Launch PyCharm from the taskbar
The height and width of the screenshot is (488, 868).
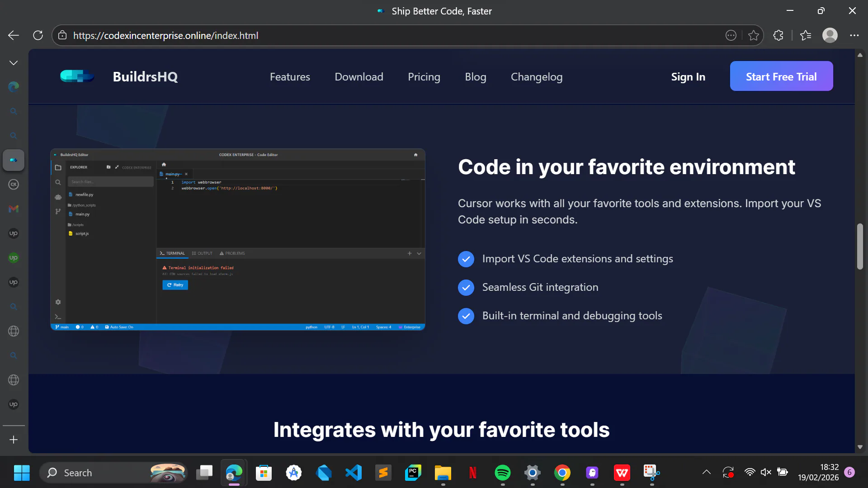coord(413,473)
